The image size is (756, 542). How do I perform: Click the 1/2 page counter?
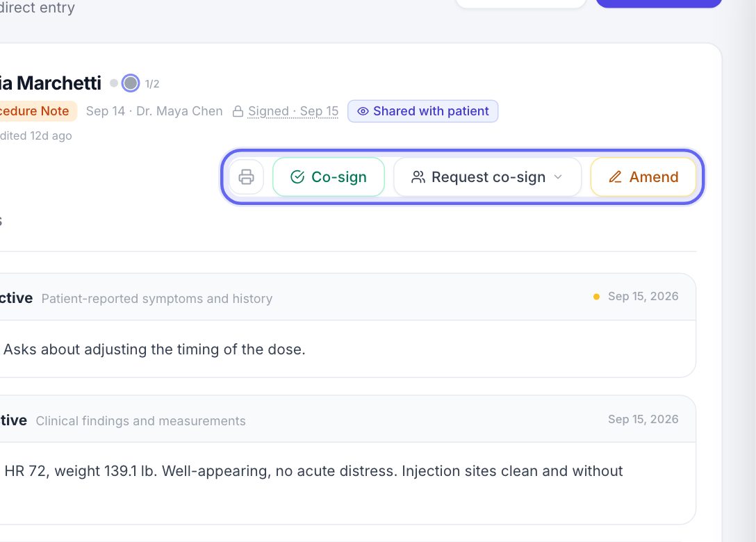point(152,84)
